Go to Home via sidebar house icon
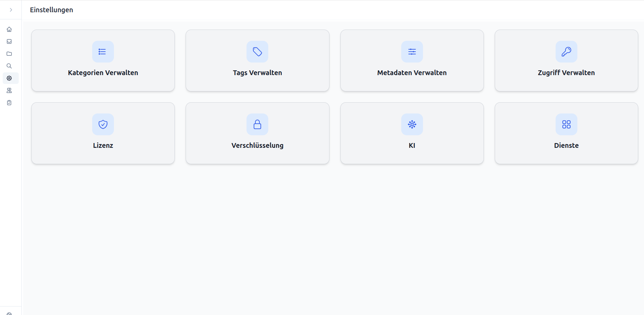Image resolution: width=644 pixels, height=315 pixels. click(x=9, y=29)
